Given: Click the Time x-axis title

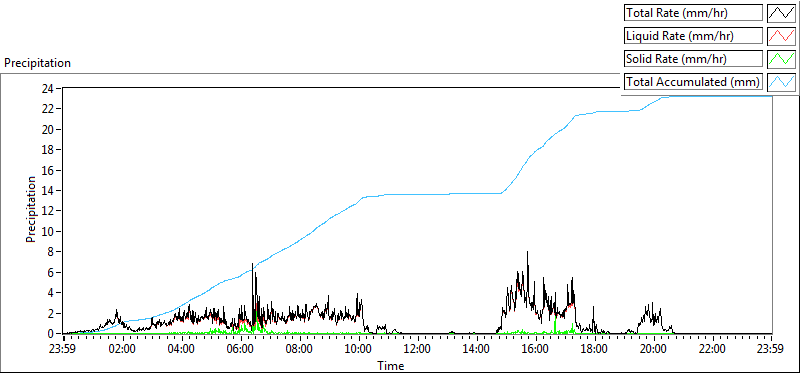Looking at the screenshot, I should tap(391, 366).
